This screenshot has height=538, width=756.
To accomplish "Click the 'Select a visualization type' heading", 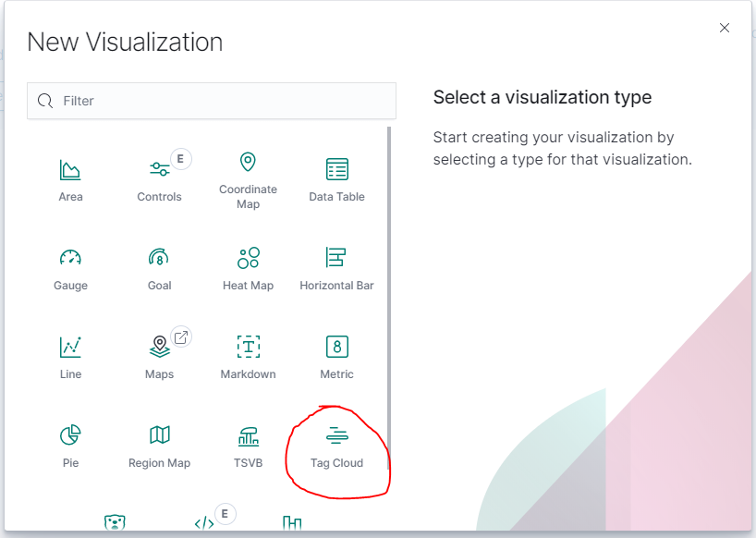I will coord(543,97).
